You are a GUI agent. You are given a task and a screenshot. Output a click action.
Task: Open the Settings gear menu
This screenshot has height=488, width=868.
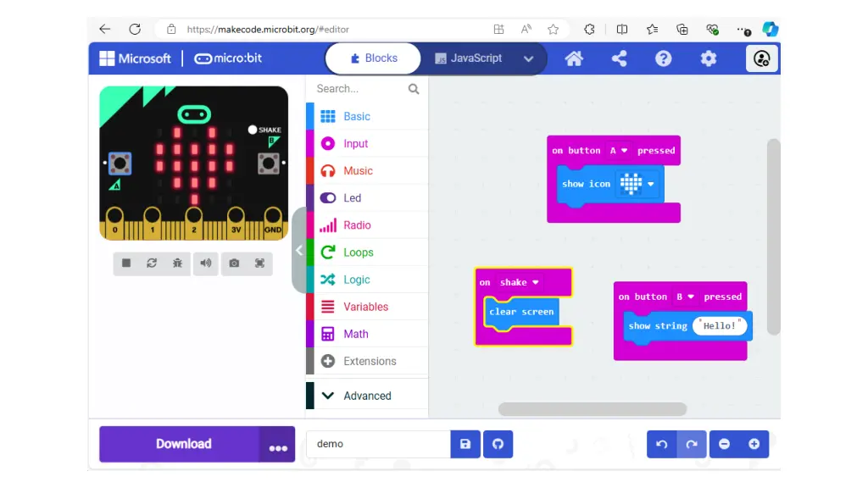709,58
